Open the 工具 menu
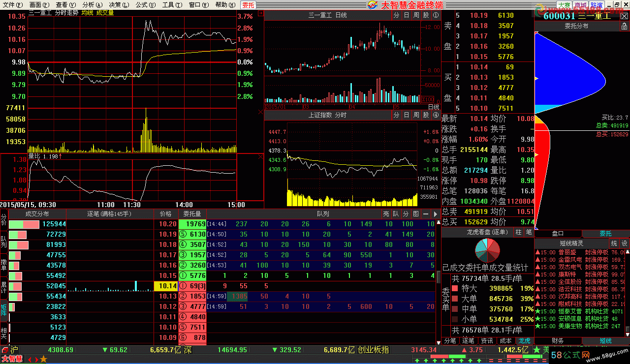Screen dimensions: 630x364 click(x=172, y=5)
